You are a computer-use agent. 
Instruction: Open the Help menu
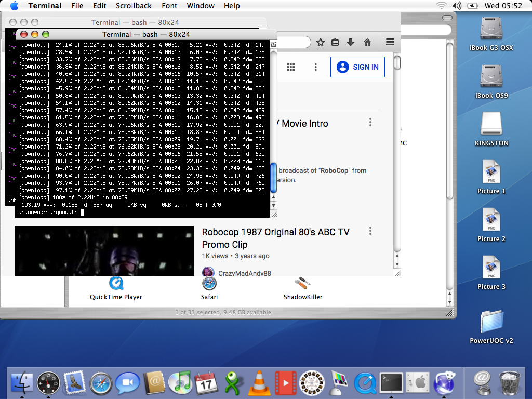232,5
